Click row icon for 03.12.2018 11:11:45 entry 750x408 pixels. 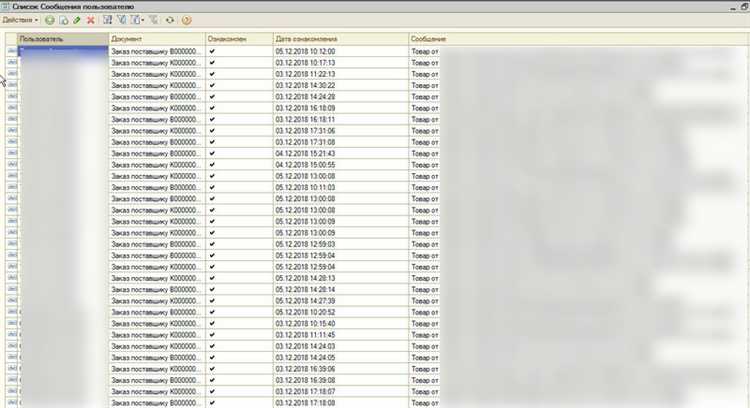tap(12, 335)
